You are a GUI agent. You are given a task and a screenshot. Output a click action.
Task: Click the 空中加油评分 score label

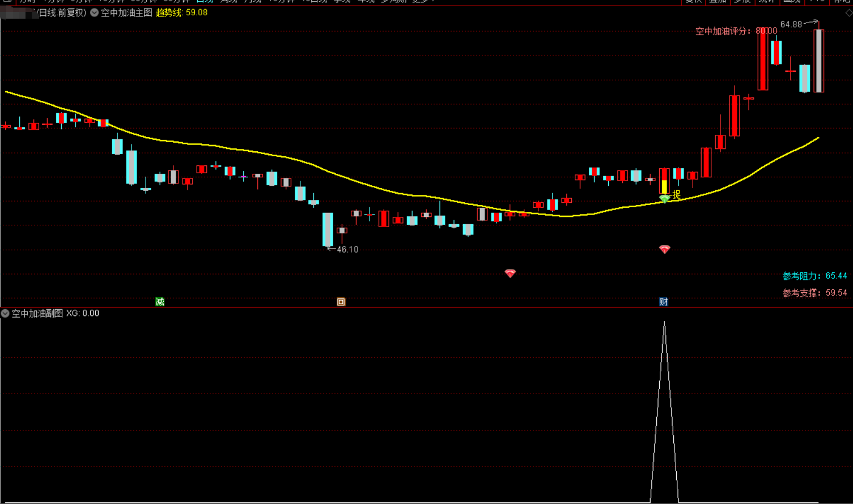736,31
